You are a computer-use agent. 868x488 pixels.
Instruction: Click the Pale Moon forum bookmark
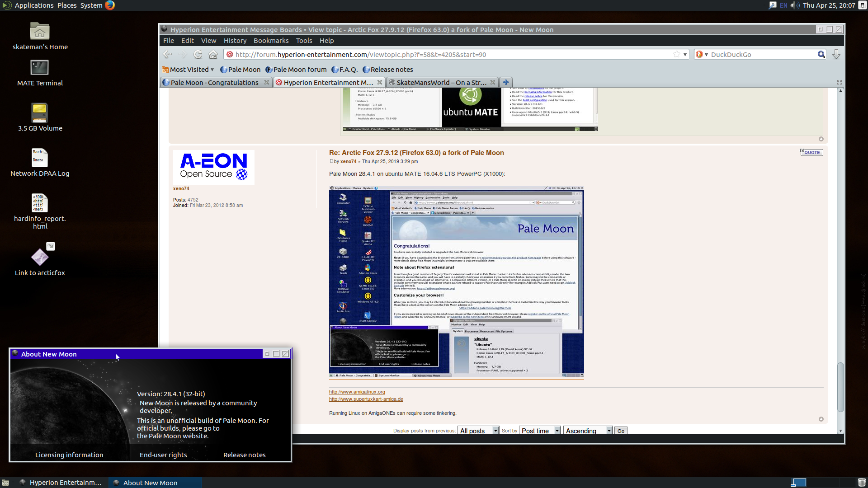coord(296,70)
